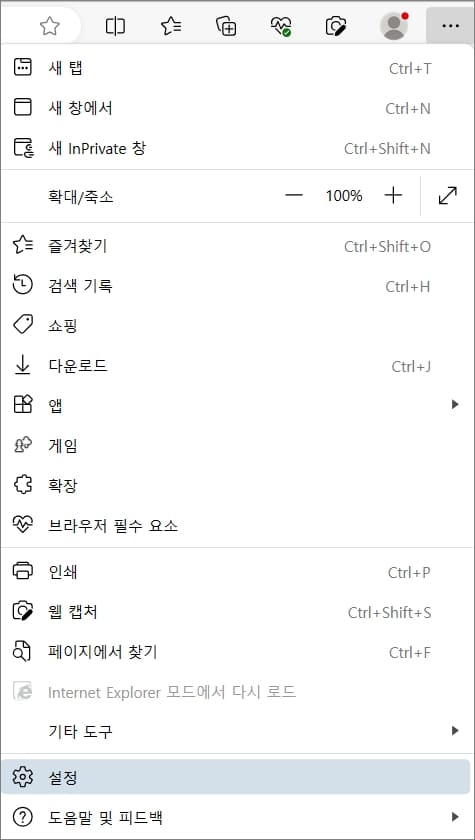Choose 다운로드 from the menu
Image resolution: width=475 pixels, height=840 pixels.
click(236, 366)
